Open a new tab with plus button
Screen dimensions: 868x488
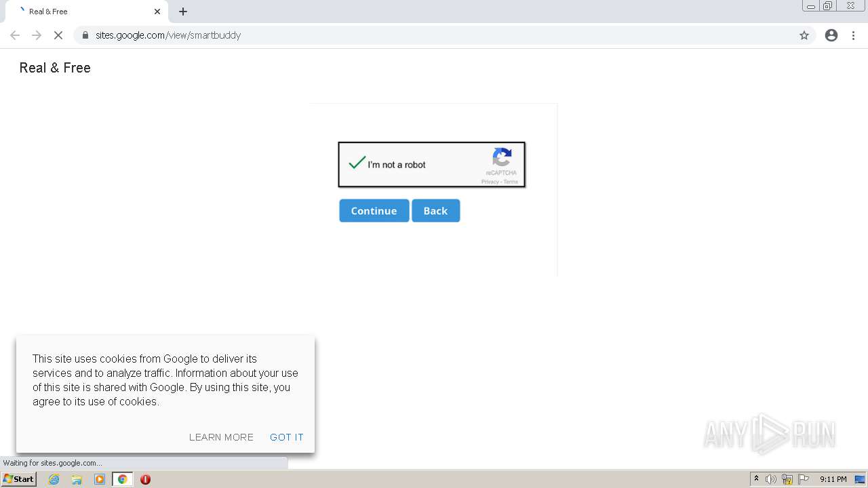(x=183, y=12)
